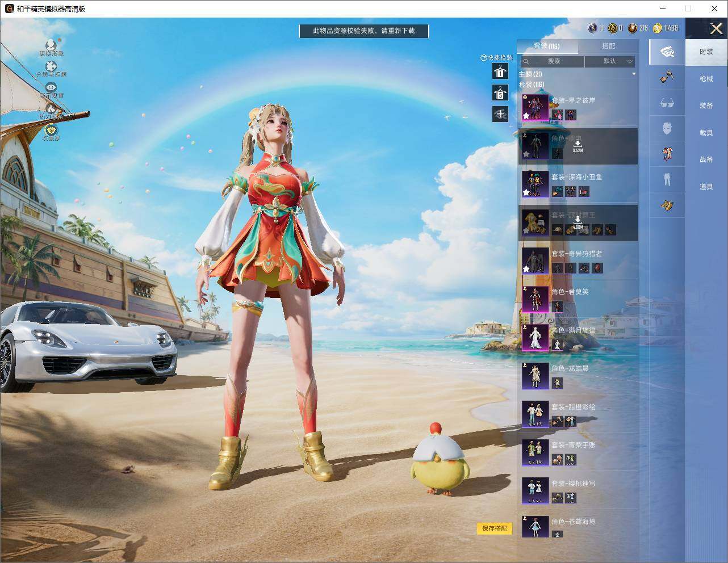Open the glasses accessory category
This screenshot has width=728, height=563.
tap(667, 103)
